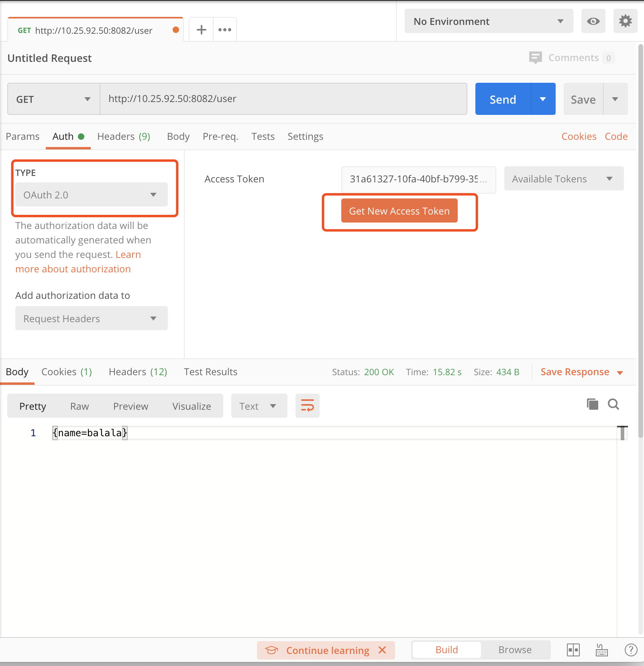The width and height of the screenshot is (644, 666).
Task: Switch to request Headers (9) tab
Action: 124,137
